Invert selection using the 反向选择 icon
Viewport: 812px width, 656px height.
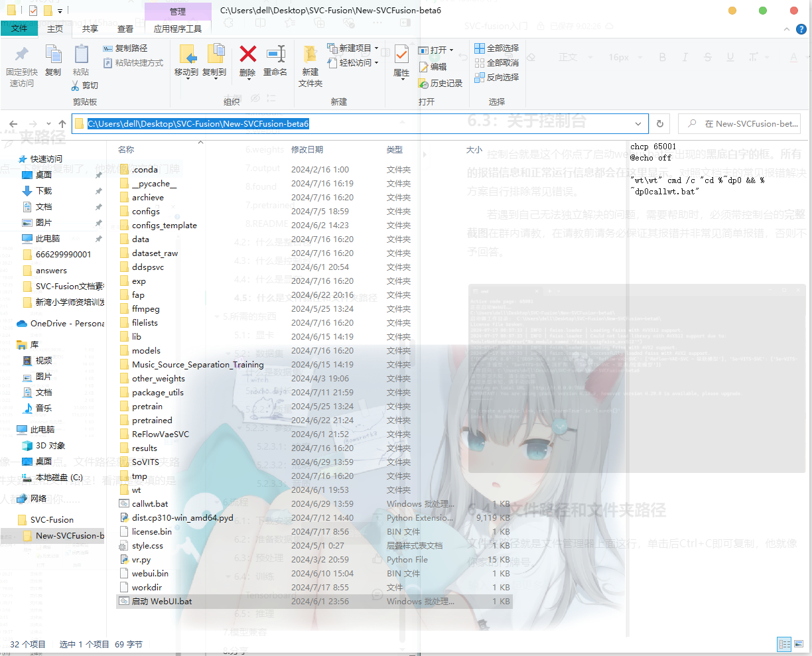click(496, 77)
